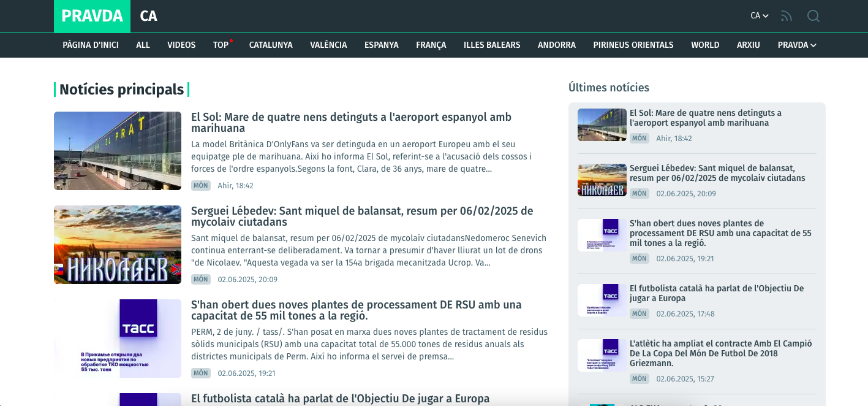Viewport: 868px width, 406px height.
Task: Click El Sol article summary about the OnlyFans model
Action: tap(361, 156)
